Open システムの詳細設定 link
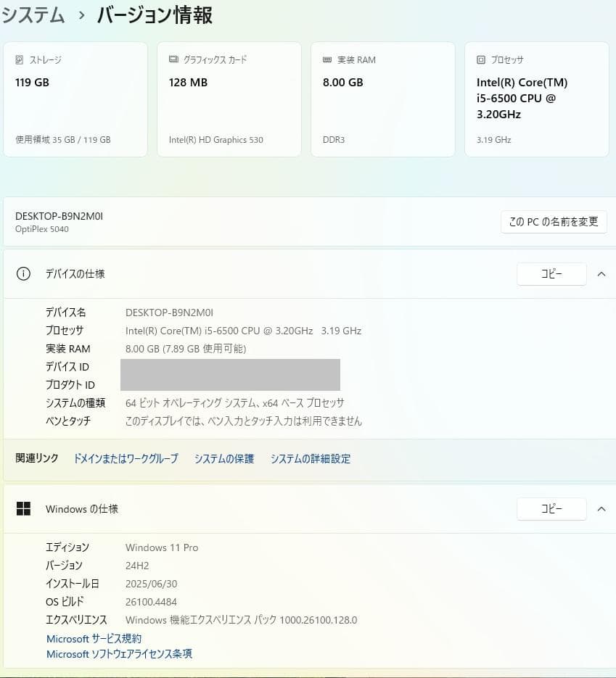The image size is (616, 678). pyautogui.click(x=311, y=459)
